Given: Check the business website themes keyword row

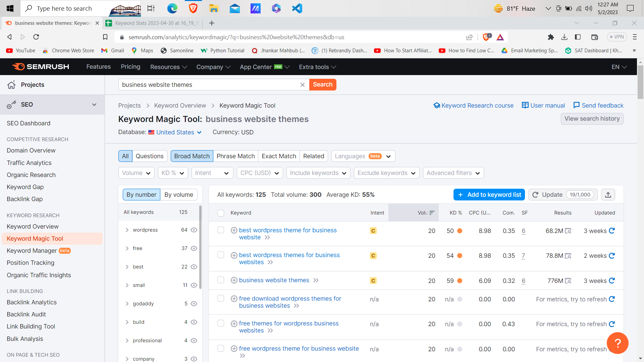Looking at the screenshot, I should pyautogui.click(x=221, y=280).
